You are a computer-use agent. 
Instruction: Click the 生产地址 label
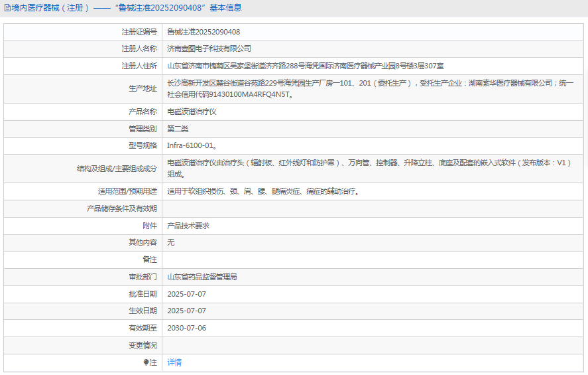click(x=143, y=88)
